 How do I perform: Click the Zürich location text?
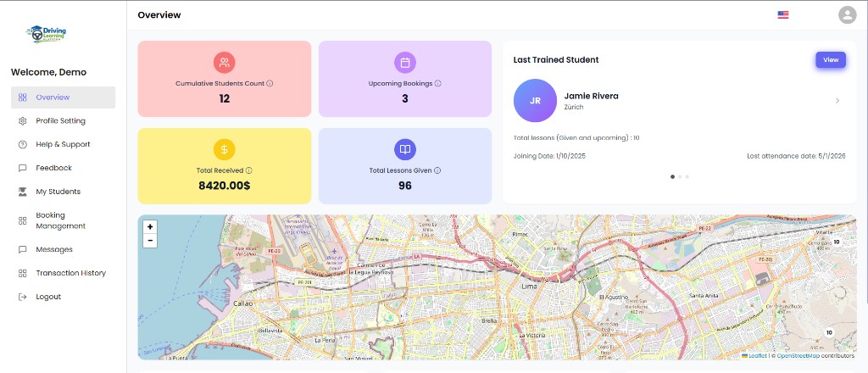click(x=574, y=108)
